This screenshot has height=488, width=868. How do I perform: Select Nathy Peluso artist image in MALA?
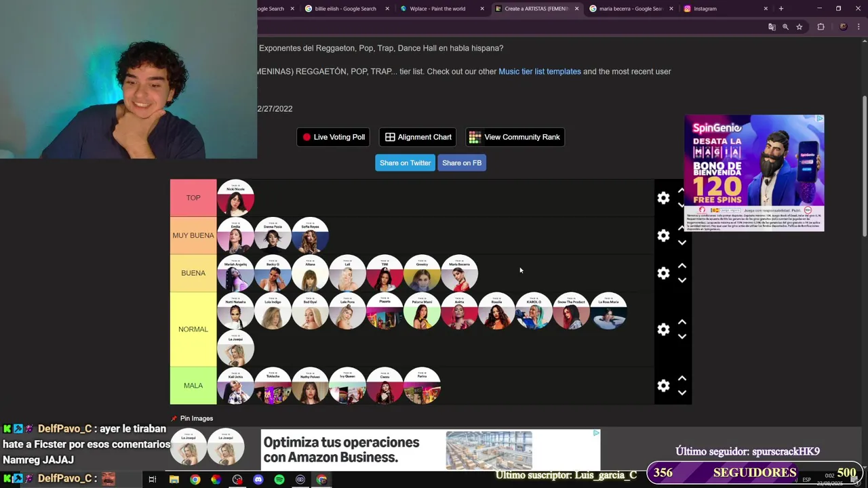coord(310,386)
